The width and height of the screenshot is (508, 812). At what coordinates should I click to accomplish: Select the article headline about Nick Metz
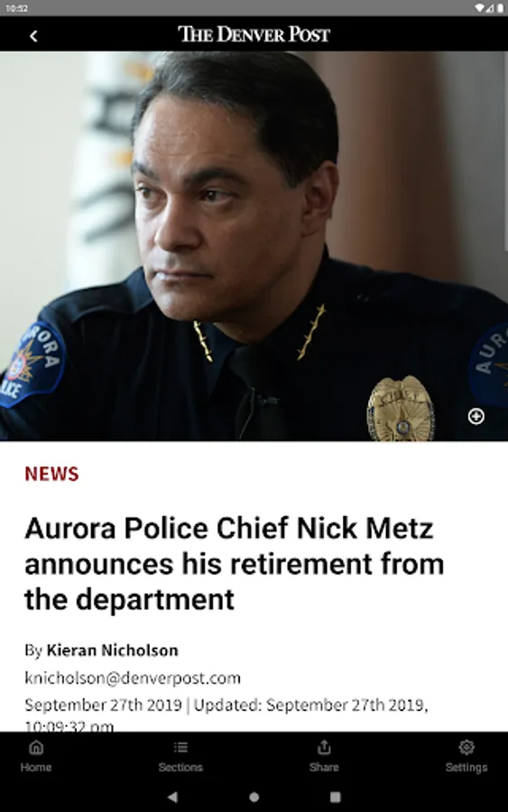[x=234, y=563]
